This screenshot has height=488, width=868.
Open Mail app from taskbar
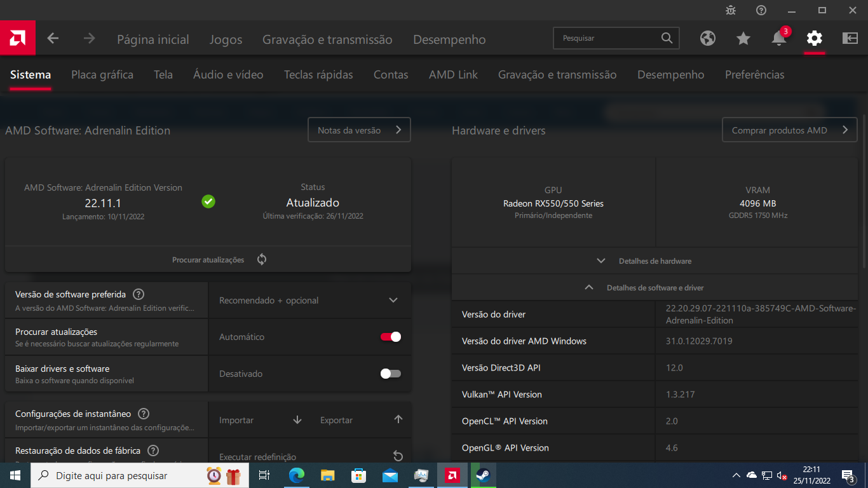(x=390, y=475)
